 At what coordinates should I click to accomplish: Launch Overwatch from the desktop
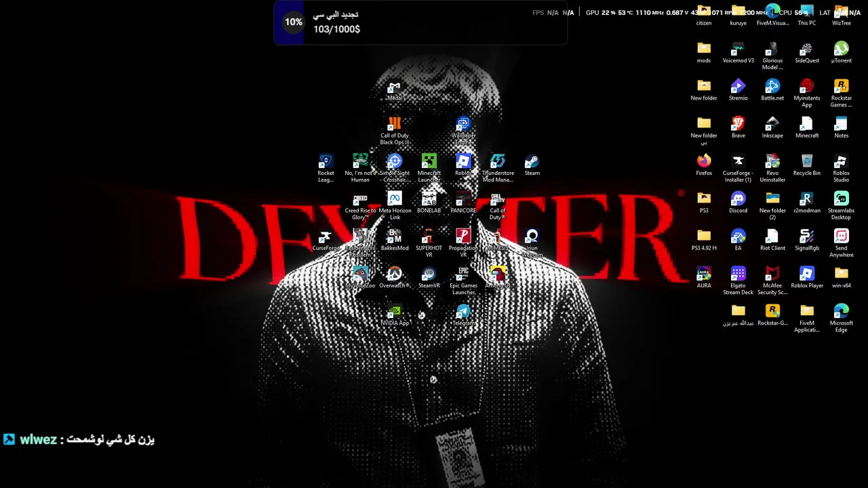click(x=395, y=277)
